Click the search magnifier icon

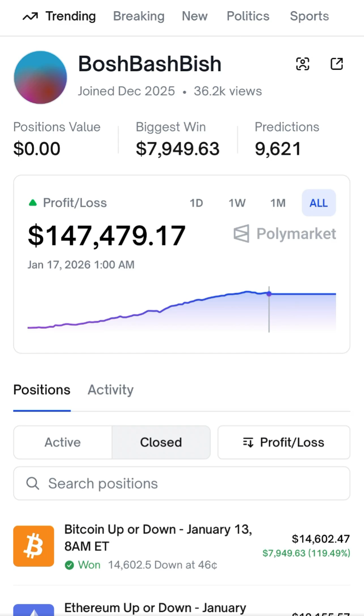point(32,483)
